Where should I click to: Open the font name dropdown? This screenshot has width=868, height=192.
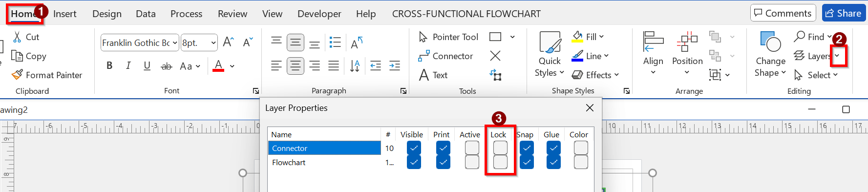(x=175, y=43)
